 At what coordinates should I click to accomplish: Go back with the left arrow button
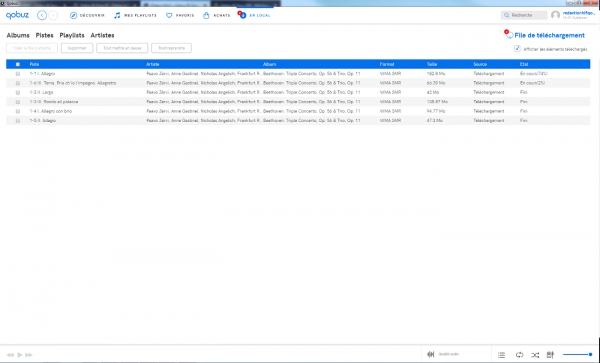tap(42, 15)
